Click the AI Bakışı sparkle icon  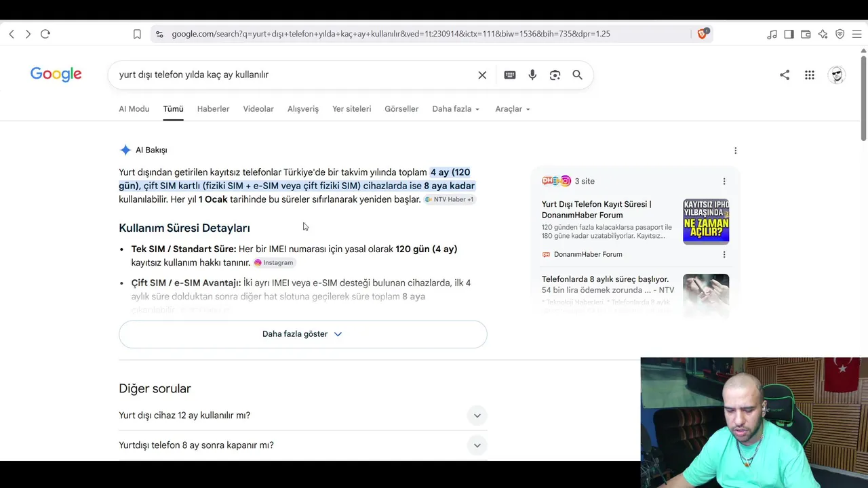pos(125,150)
